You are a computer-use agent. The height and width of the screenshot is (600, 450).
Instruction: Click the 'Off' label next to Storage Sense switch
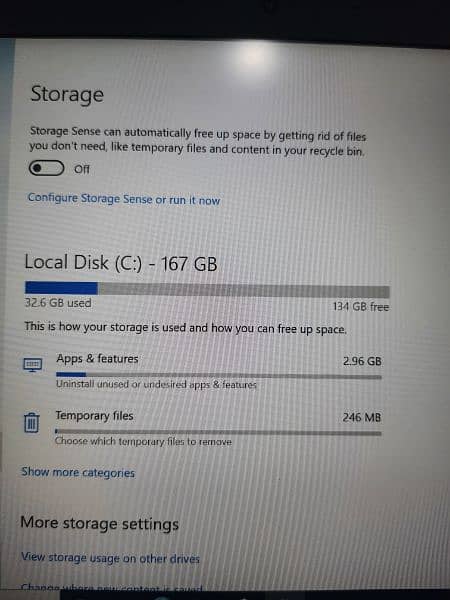coord(82,169)
